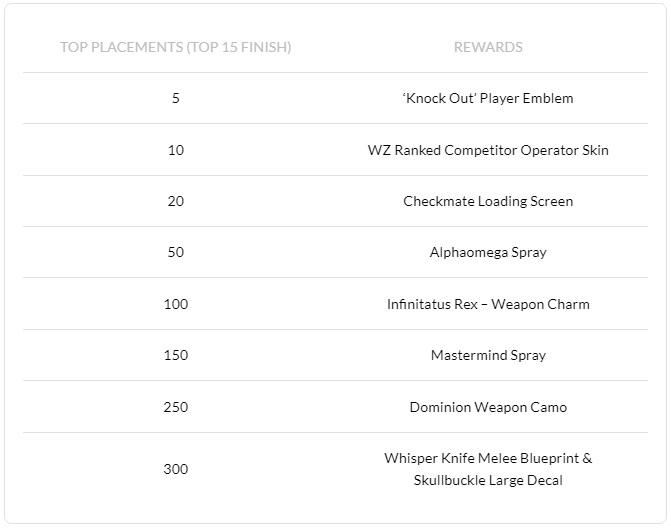
Task: Select the placement value 20 cell
Action: (x=175, y=201)
